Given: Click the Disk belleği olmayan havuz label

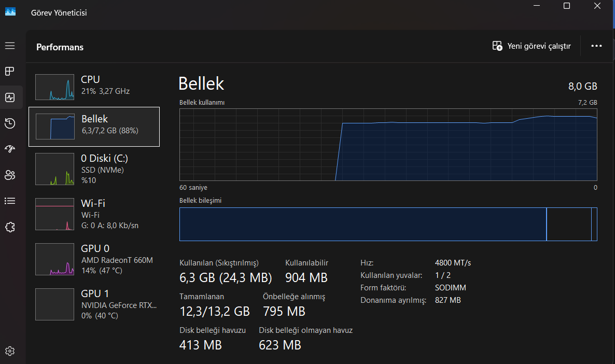Looking at the screenshot, I should (305, 330).
